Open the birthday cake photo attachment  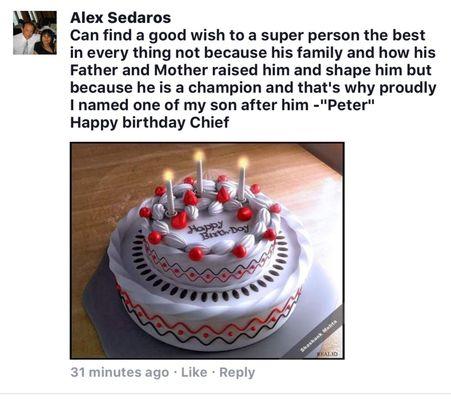tap(207, 251)
